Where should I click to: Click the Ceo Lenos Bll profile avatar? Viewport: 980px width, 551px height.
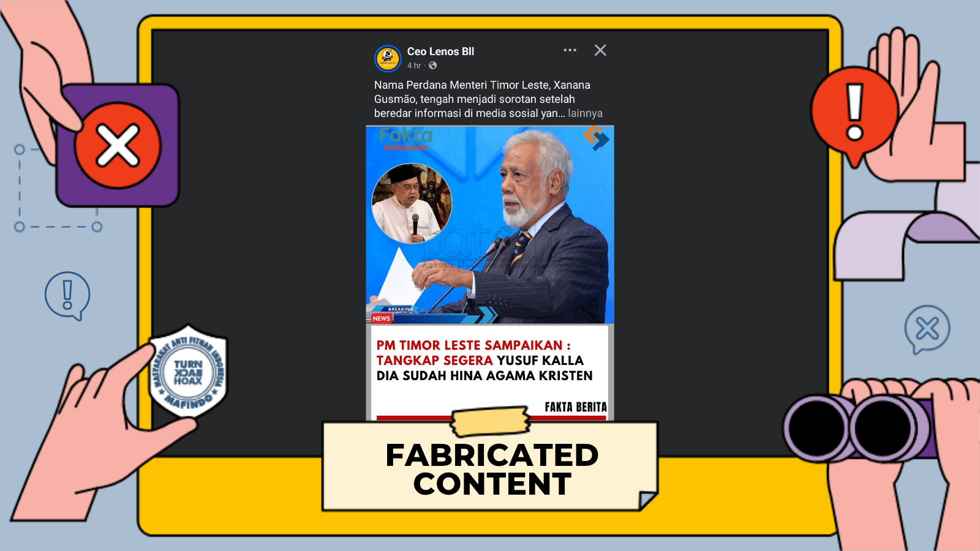click(388, 59)
